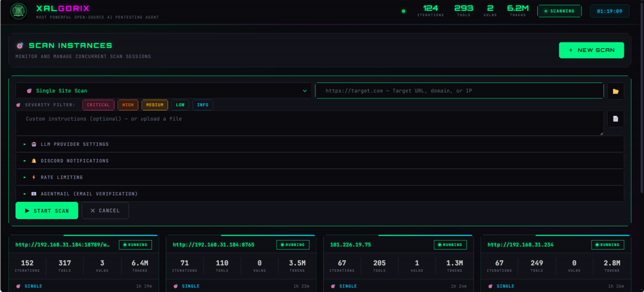Click the target URL input field

[459, 91]
